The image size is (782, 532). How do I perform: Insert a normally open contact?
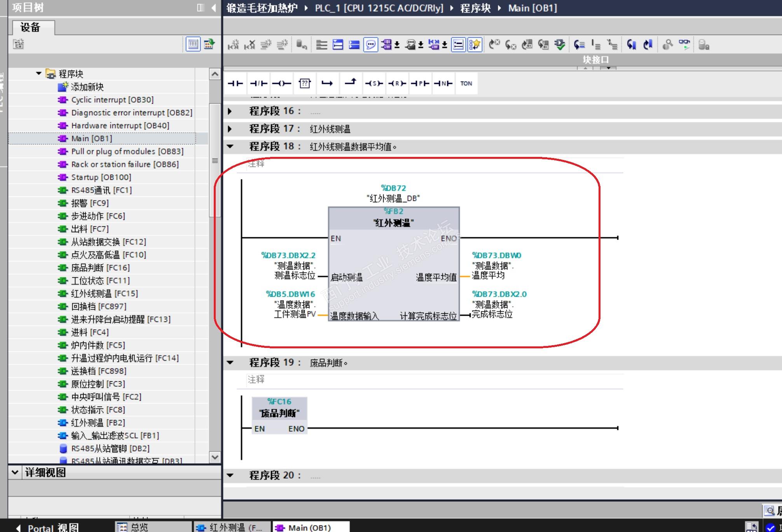point(235,83)
